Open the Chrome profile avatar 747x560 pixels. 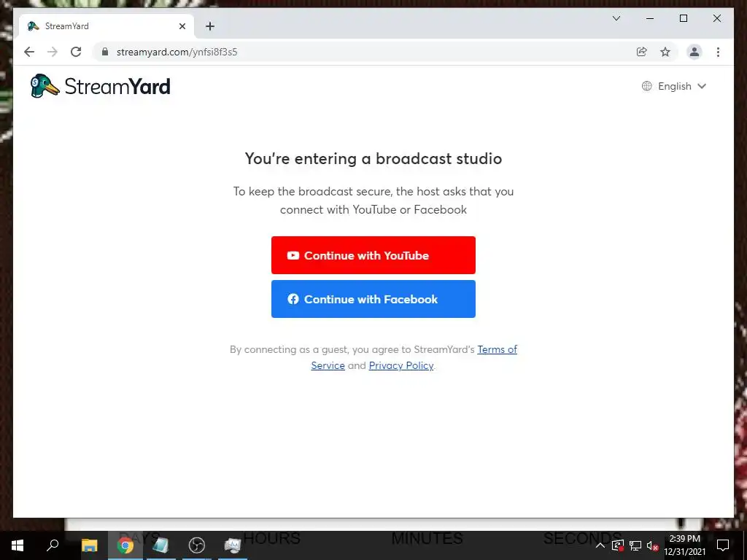click(694, 52)
